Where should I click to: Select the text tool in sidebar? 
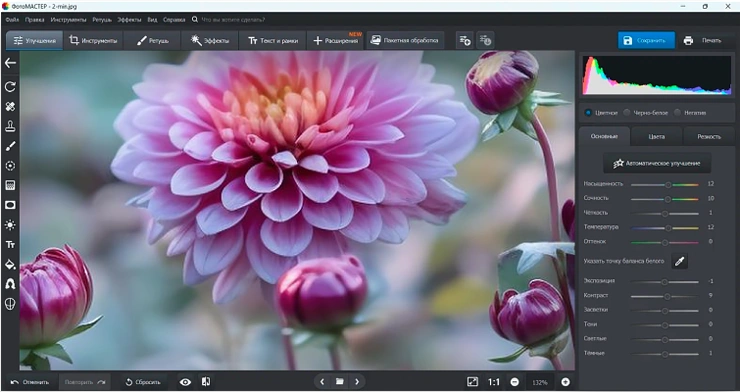point(10,245)
